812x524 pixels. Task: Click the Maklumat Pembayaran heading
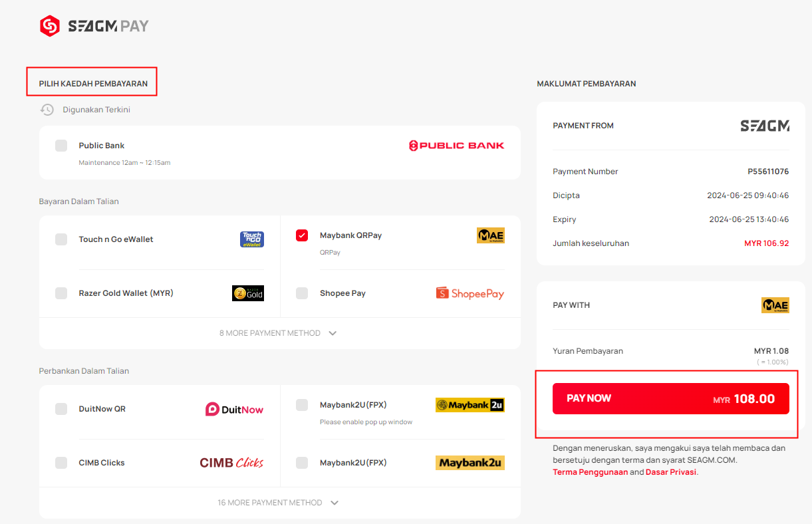click(587, 84)
